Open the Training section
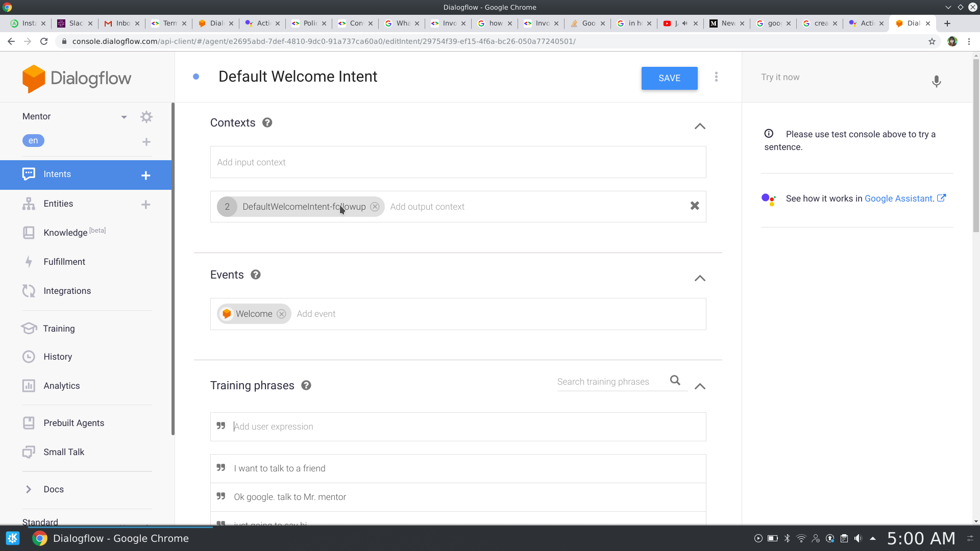This screenshot has width=980, height=551. click(59, 329)
